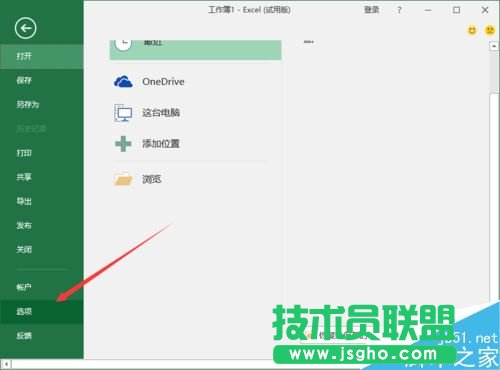Select 保存 in the sidebar
500x370 pixels.
point(42,80)
